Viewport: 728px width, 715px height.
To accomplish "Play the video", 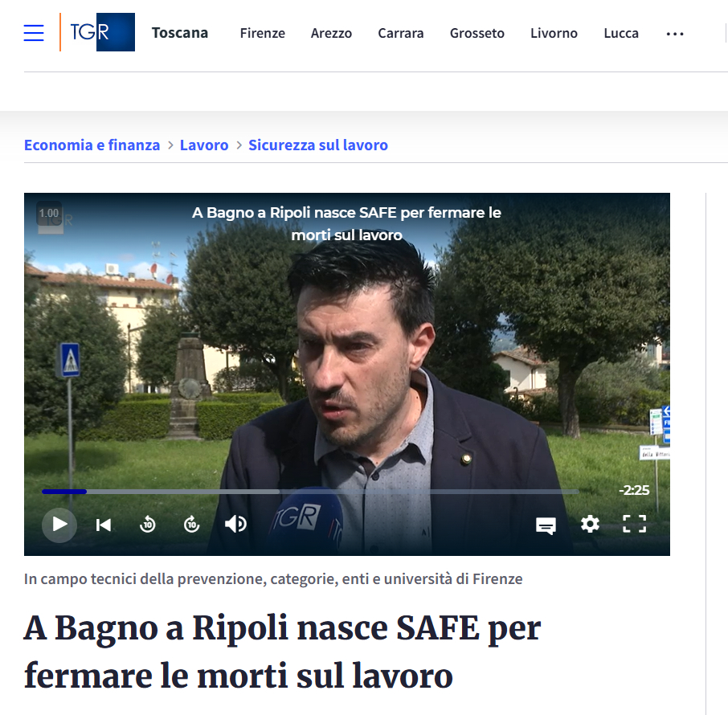I will click(59, 525).
